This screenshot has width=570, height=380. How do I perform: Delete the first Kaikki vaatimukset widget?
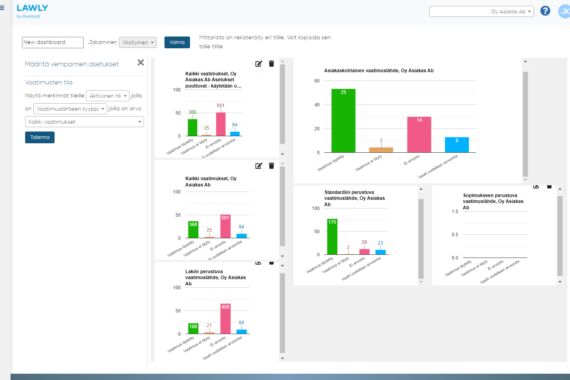coord(271,64)
